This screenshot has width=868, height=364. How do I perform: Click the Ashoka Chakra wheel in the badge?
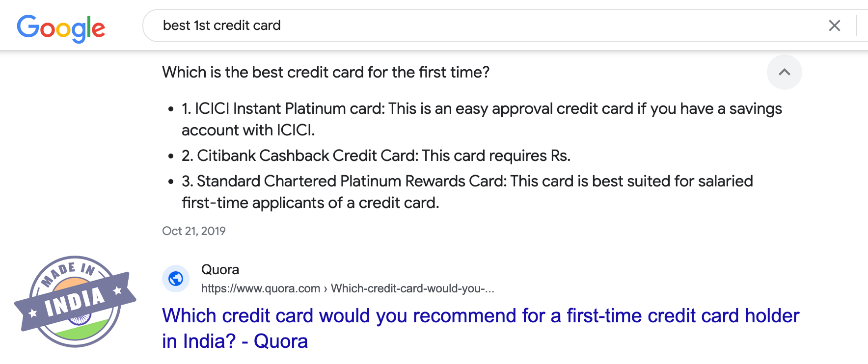[80, 319]
